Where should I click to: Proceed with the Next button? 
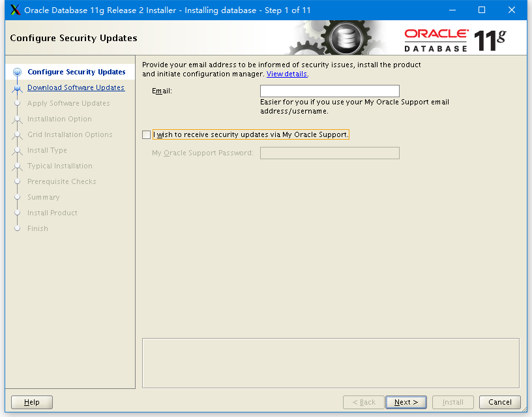[406, 402]
